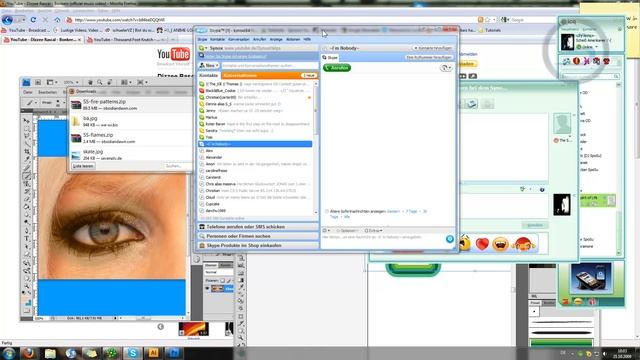
Task: Open Skype from the taskbar
Action: 133,353
